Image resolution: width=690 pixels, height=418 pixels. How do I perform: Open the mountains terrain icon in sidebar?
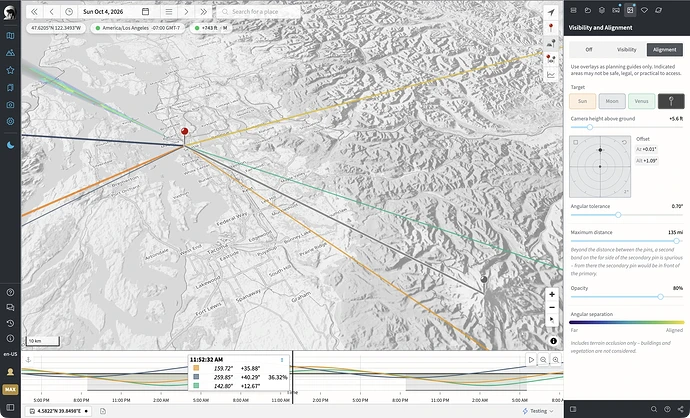click(10, 53)
